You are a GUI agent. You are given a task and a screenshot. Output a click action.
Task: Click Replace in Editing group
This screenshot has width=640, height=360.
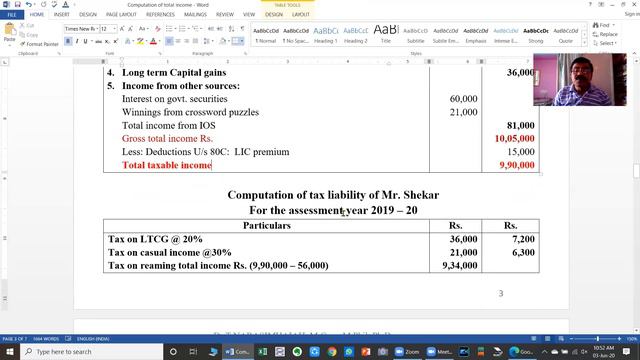pyautogui.click(x=605, y=34)
